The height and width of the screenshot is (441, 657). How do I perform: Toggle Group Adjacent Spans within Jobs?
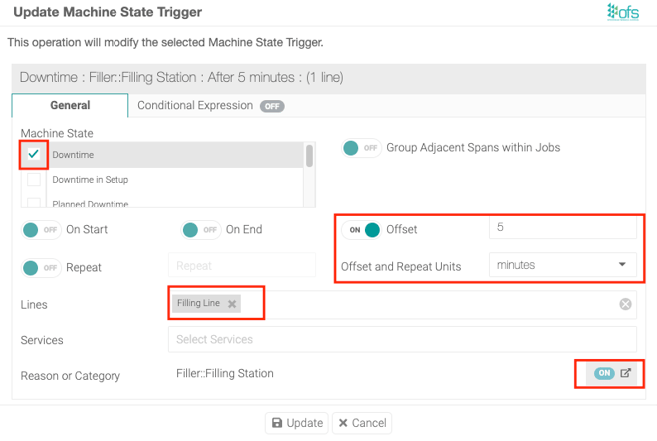pos(361,148)
